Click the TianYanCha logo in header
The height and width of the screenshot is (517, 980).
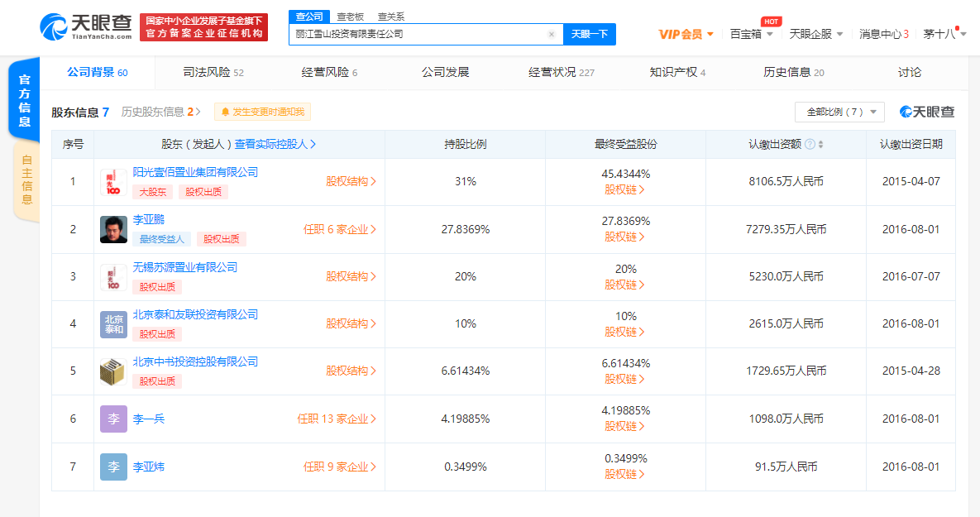point(86,26)
